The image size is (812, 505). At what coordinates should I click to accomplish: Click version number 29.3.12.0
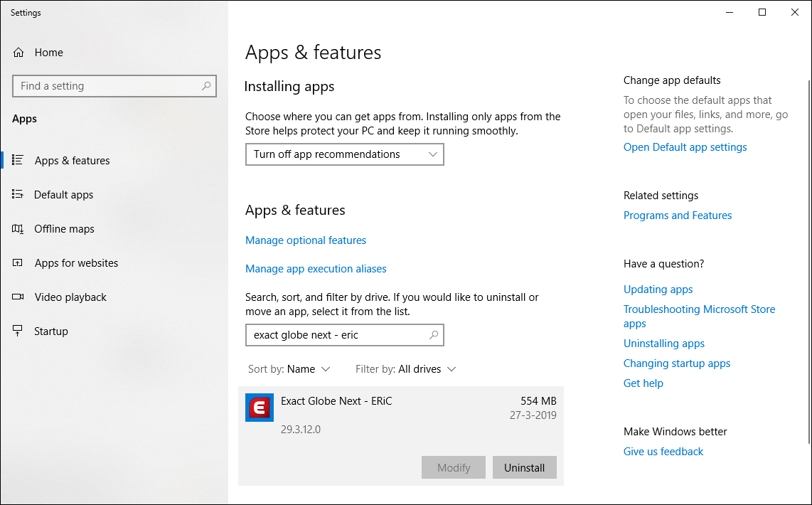tap(301, 430)
